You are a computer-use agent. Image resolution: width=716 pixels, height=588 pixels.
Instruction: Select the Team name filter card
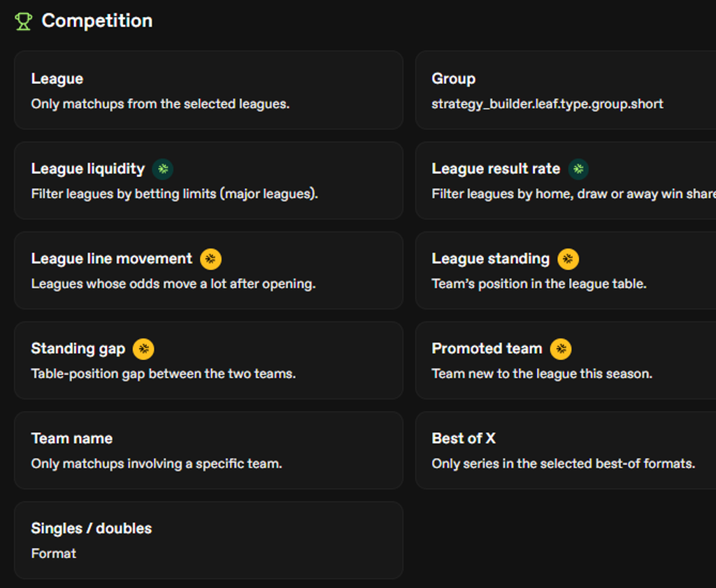click(x=208, y=450)
